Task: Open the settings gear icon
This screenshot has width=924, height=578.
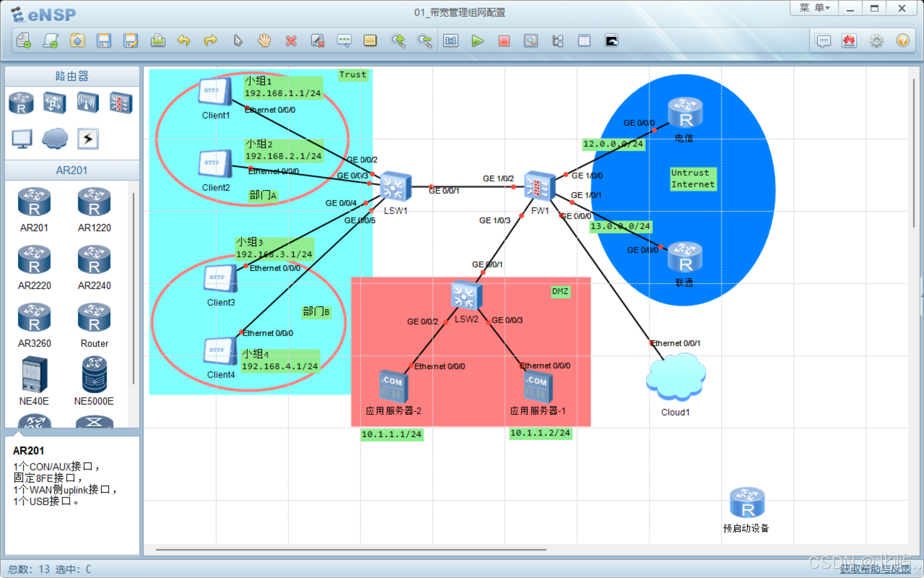Action: [876, 41]
